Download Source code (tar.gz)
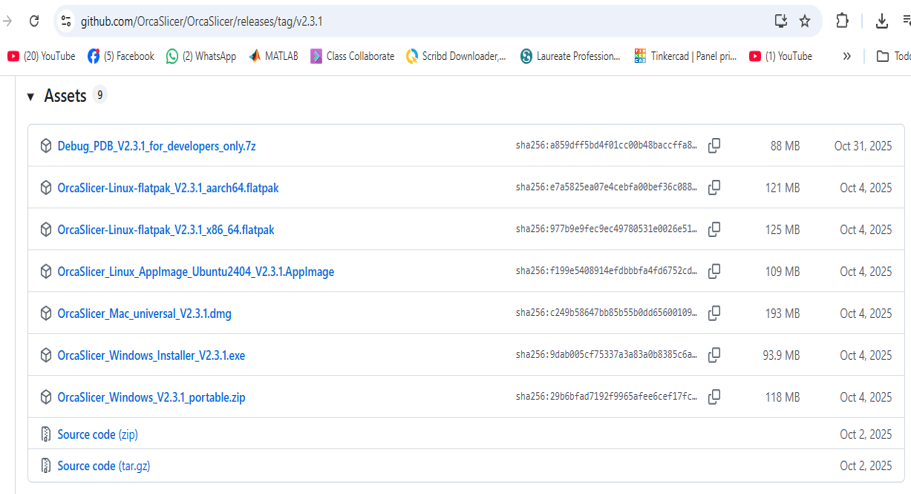Screen dimensions: 911x494 [x=104, y=466]
